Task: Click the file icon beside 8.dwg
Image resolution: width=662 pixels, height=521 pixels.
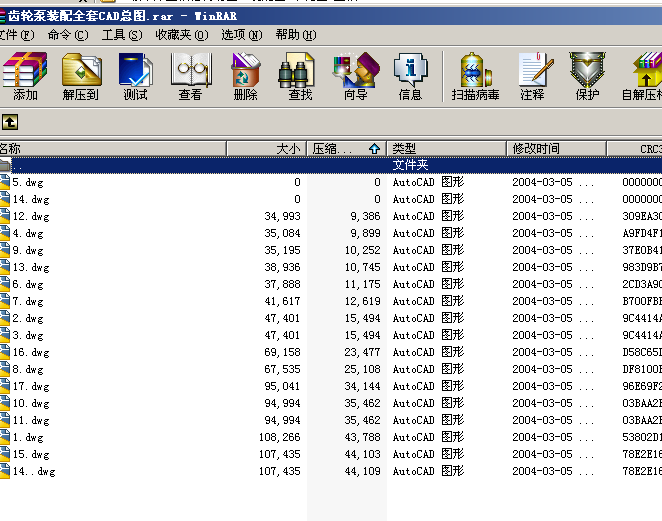Action: (x=5, y=369)
